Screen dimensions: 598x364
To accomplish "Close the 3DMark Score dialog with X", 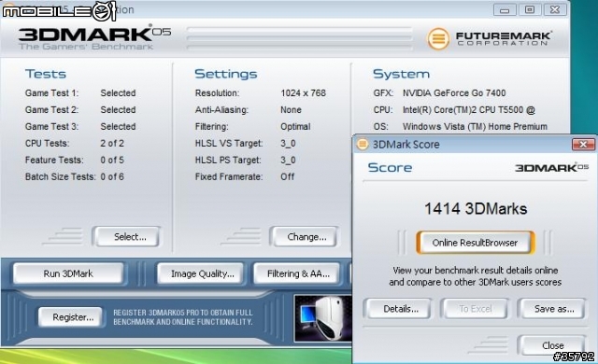I will 583,145.
